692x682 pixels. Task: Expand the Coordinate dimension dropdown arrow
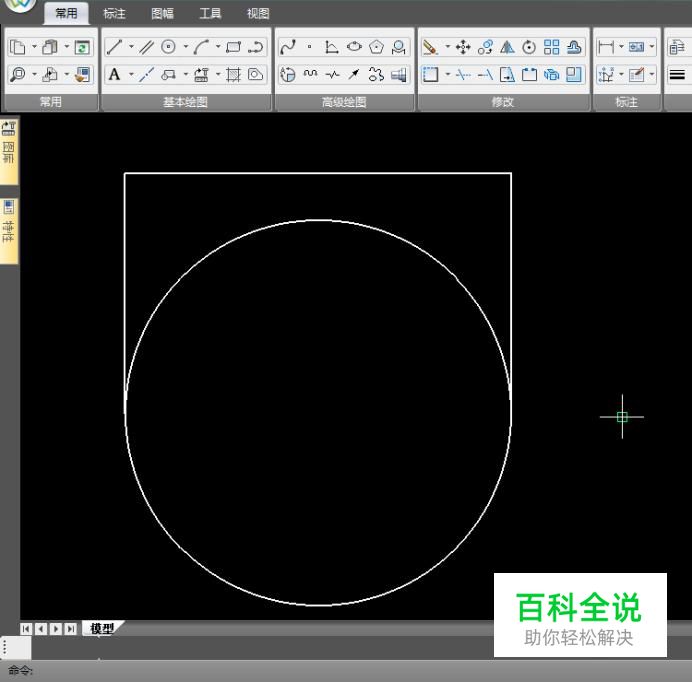(x=621, y=74)
